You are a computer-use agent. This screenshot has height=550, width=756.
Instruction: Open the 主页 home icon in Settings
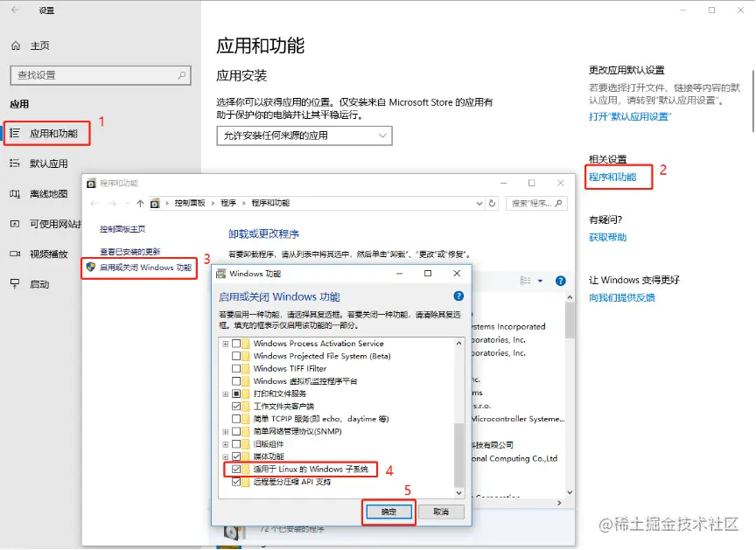tap(16, 45)
